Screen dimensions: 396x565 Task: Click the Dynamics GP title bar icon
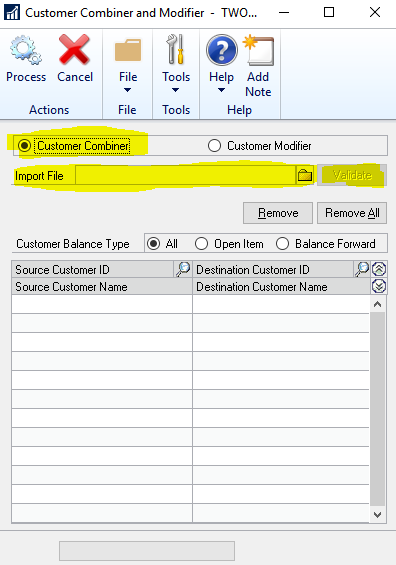click(12, 13)
